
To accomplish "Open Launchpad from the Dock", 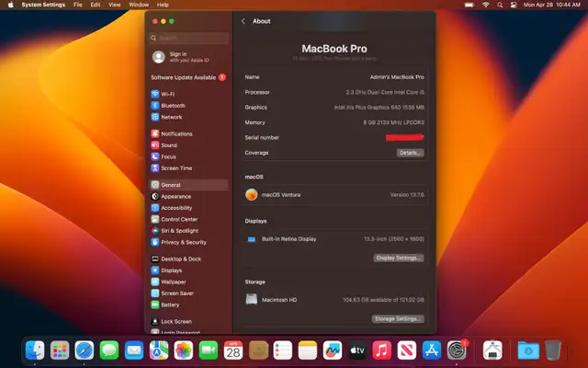I will click(60, 351).
